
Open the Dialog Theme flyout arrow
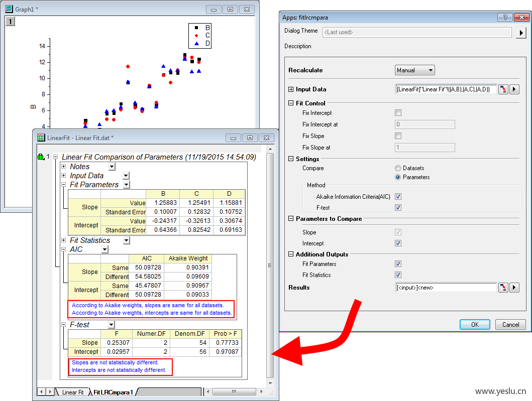[x=521, y=33]
